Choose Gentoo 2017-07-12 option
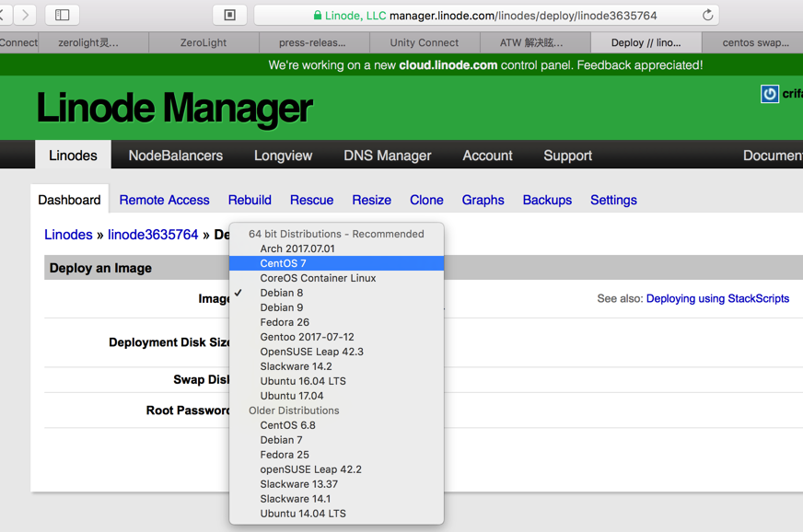The width and height of the screenshot is (803, 532). 336,337
